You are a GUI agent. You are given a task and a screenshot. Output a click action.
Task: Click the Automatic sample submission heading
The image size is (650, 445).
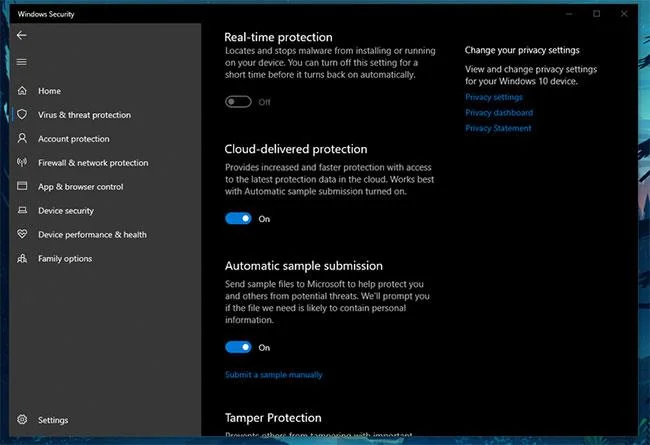pyautogui.click(x=303, y=266)
